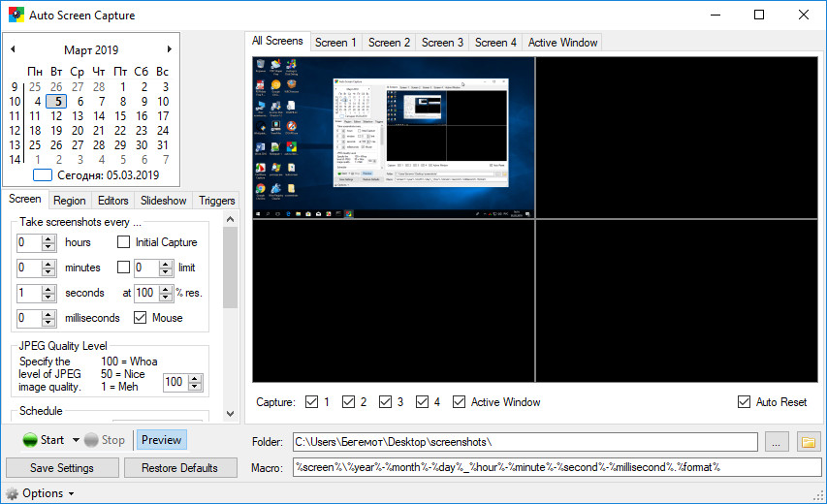Viewport: 827px width, 504px height.
Task: Switch to the Screen 4 tab
Action: 495,43
